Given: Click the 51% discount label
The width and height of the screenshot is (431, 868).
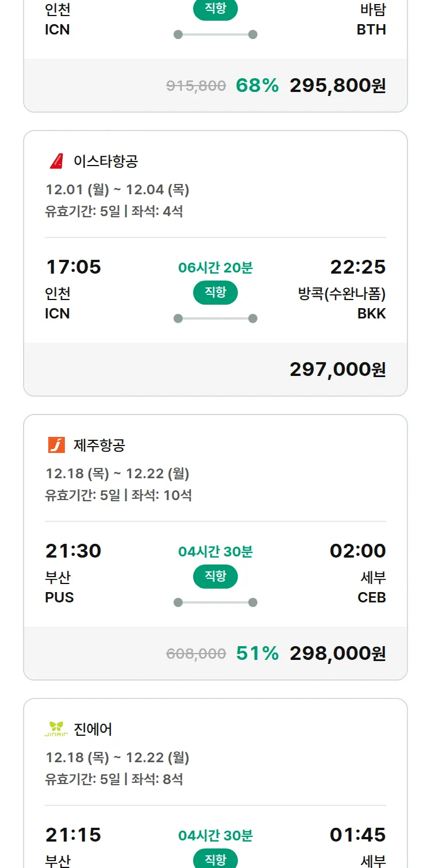Looking at the screenshot, I should coord(257,654).
